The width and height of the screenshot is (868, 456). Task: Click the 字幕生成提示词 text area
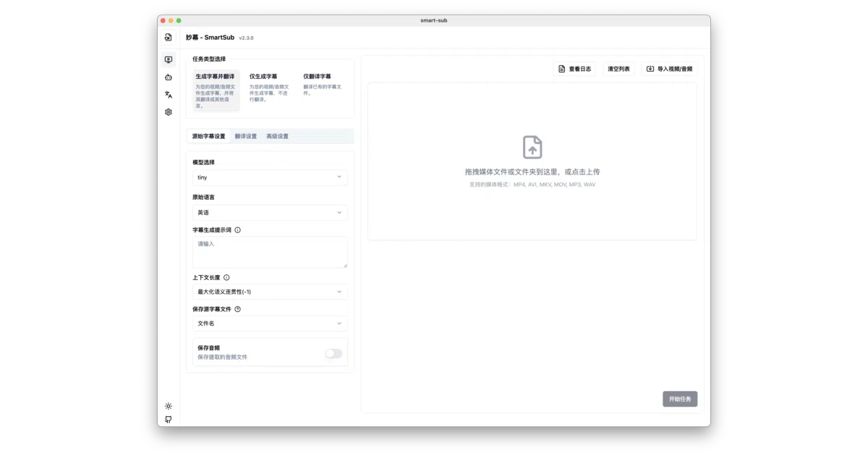tap(270, 253)
